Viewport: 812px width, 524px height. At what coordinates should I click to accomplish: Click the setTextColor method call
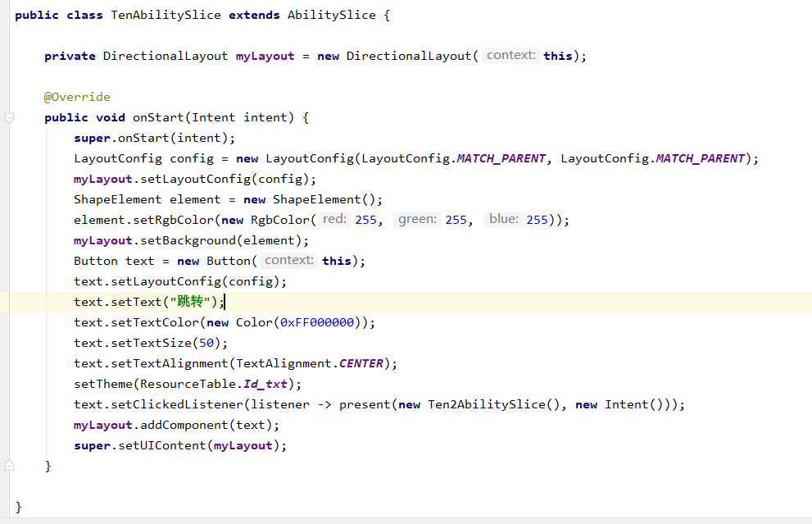click(x=155, y=322)
